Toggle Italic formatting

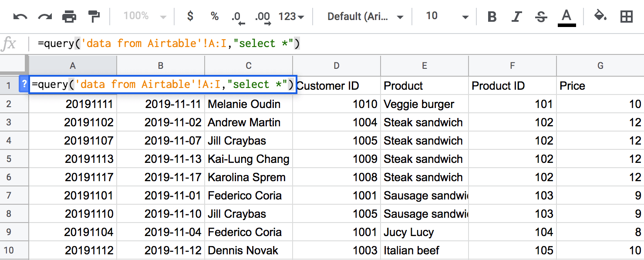tap(516, 17)
